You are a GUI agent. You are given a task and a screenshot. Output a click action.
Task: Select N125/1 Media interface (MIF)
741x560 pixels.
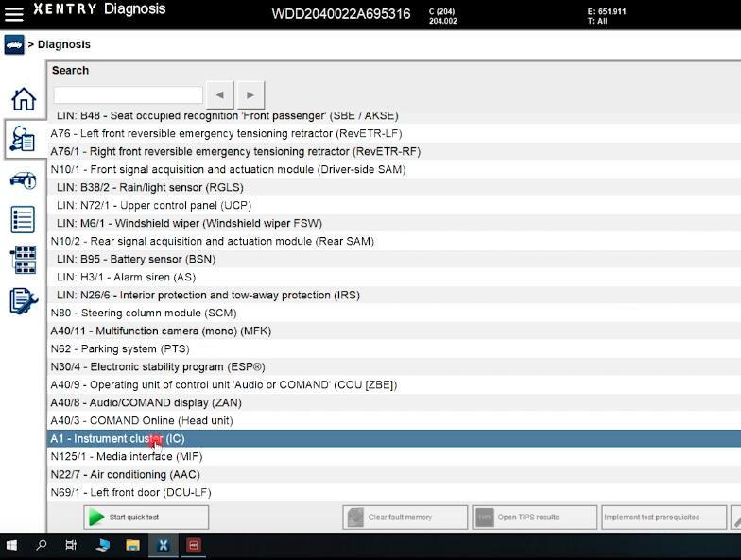pyautogui.click(x=394, y=457)
